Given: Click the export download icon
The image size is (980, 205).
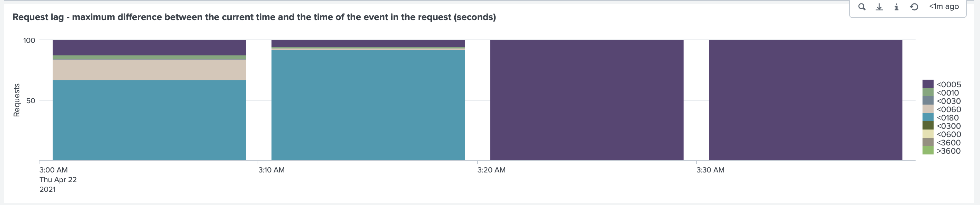Looking at the screenshot, I should pos(879,7).
